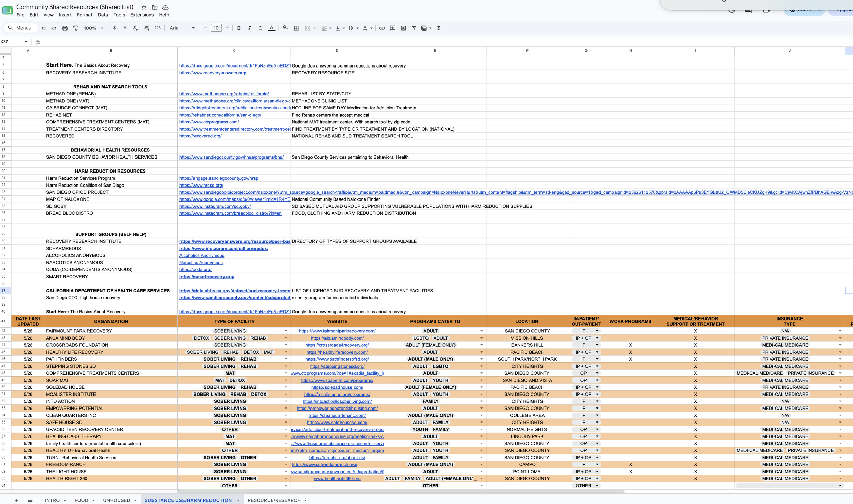
Task: Click the cloud document status icon
Action: [x=165, y=7]
